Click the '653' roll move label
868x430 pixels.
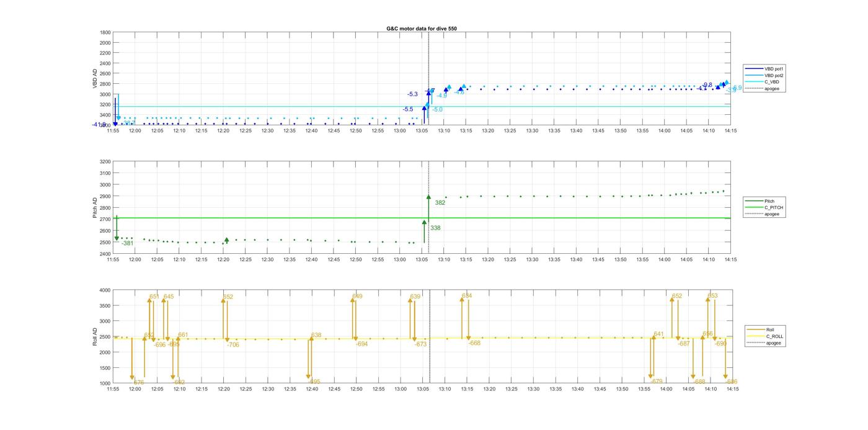coord(712,296)
